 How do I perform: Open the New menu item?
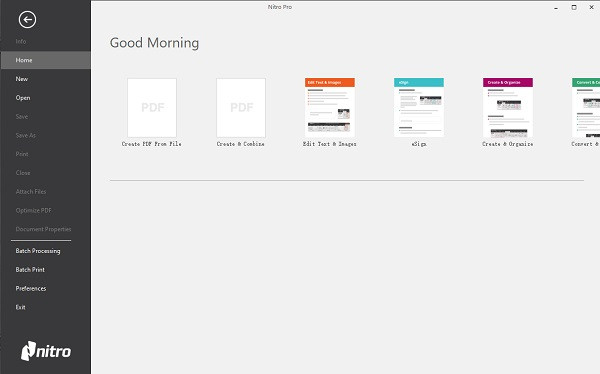pyautogui.click(x=22, y=79)
